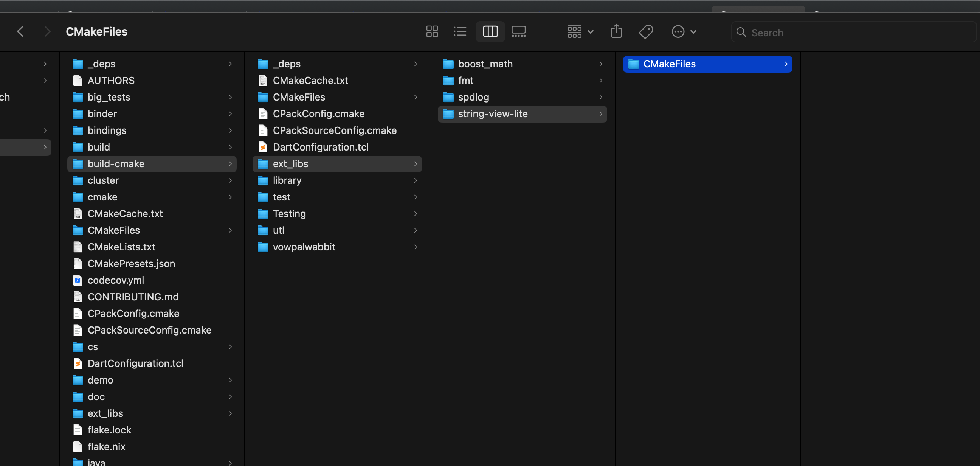
Task: Open the More actions ellipsis icon
Action: pyautogui.click(x=678, y=31)
